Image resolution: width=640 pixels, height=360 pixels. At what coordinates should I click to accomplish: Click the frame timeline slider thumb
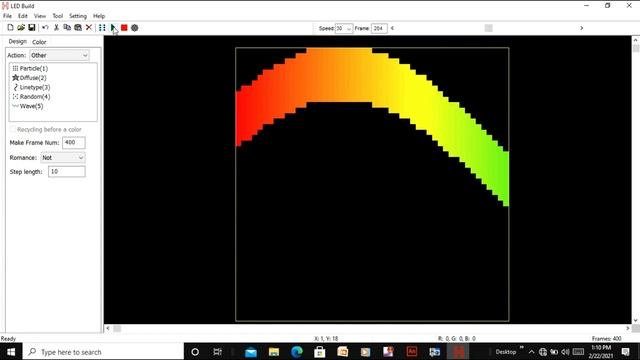tap(489, 28)
